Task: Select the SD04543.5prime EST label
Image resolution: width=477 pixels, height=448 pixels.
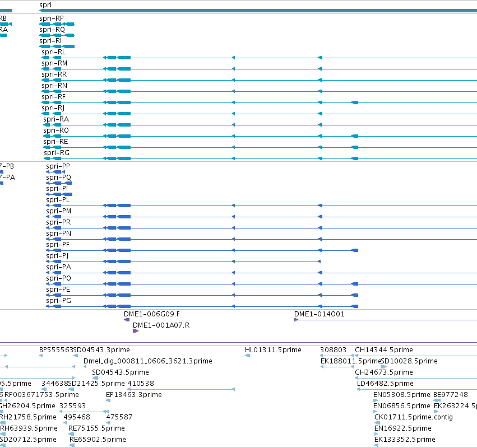Action: pyautogui.click(x=121, y=372)
